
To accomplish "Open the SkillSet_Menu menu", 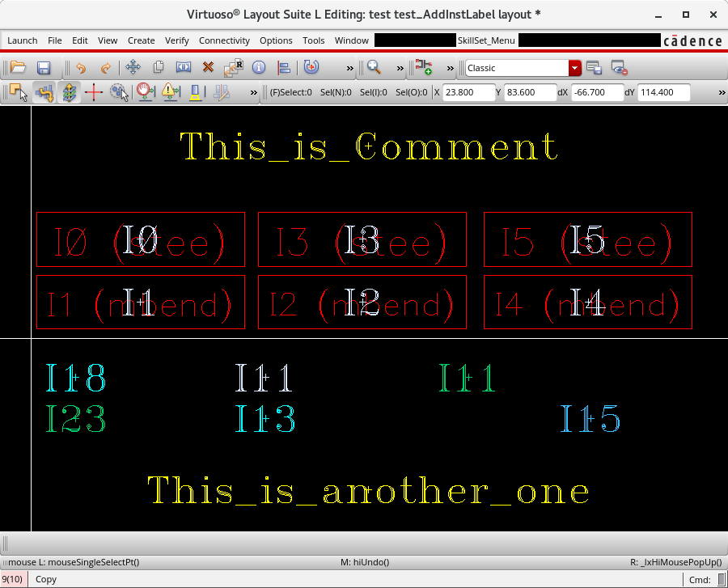I will 486,40.
